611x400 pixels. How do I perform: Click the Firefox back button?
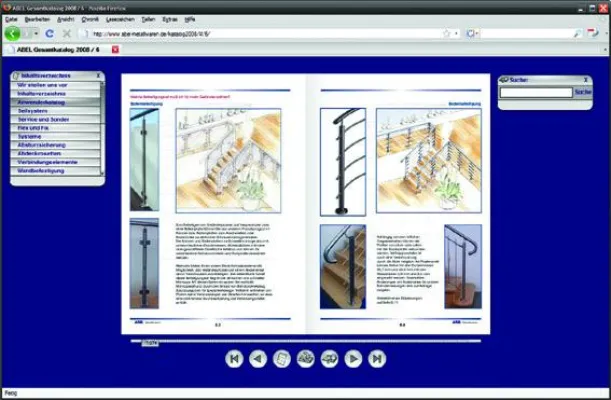tap(12, 33)
